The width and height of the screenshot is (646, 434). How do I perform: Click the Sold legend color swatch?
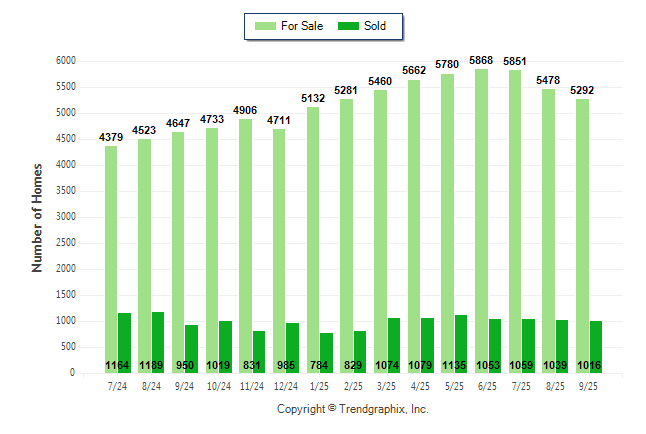pos(350,26)
